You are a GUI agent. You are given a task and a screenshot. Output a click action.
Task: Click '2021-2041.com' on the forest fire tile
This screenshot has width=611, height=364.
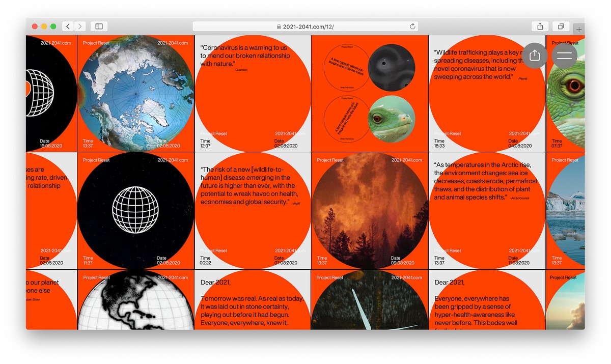click(407, 160)
